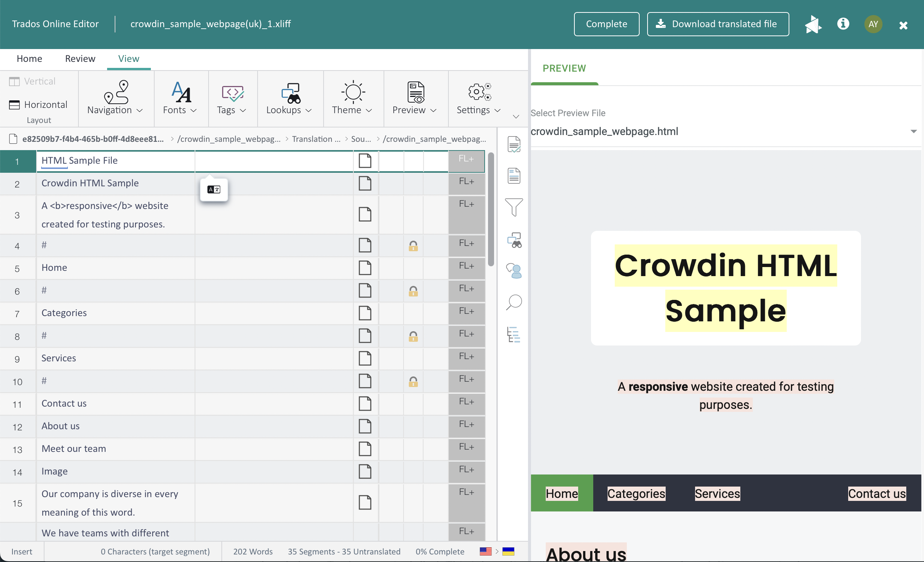Select the View ribbon tab
Viewport: 924px width, 562px height.
click(x=129, y=58)
